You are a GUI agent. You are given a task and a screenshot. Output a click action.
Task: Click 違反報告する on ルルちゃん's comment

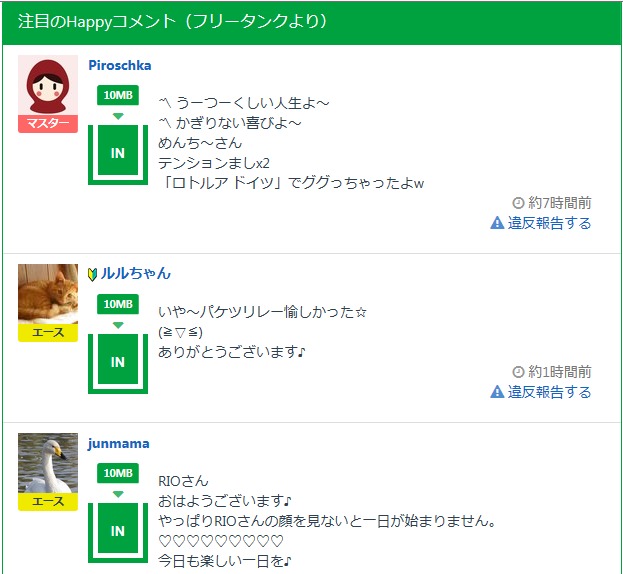[549, 392]
